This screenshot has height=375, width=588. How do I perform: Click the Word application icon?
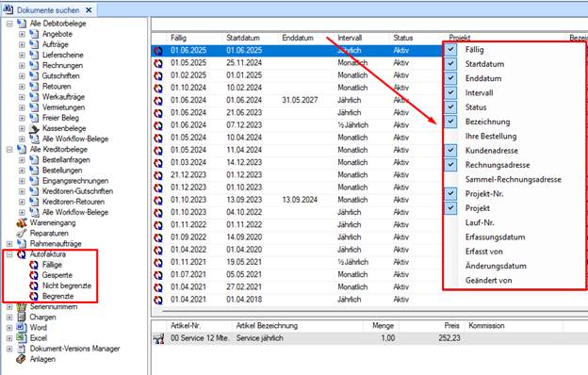click(22, 327)
